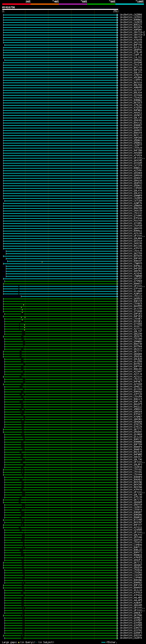This screenshot has width=146, height=644.
Task: Open hit UniRef100_C6TDV2
Action: click(x=131, y=17)
